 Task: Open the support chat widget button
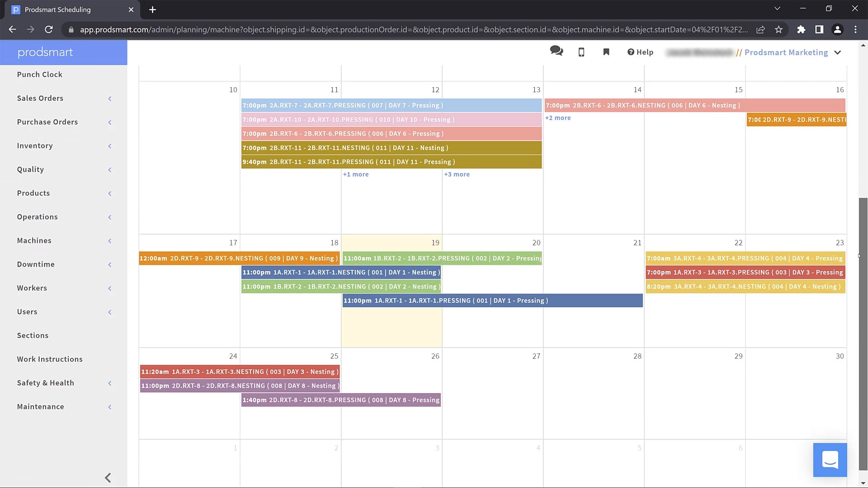click(x=830, y=460)
